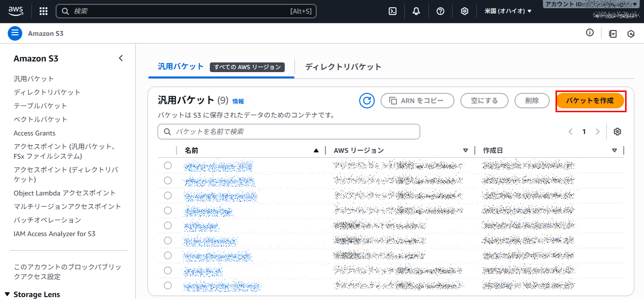Open table preferences gear icon
The image size is (644, 299).
point(617,132)
